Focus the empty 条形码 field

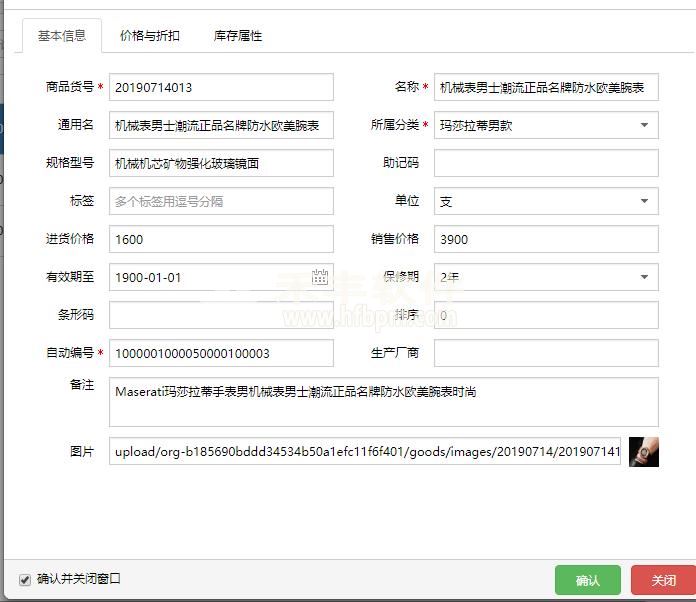[221, 315]
